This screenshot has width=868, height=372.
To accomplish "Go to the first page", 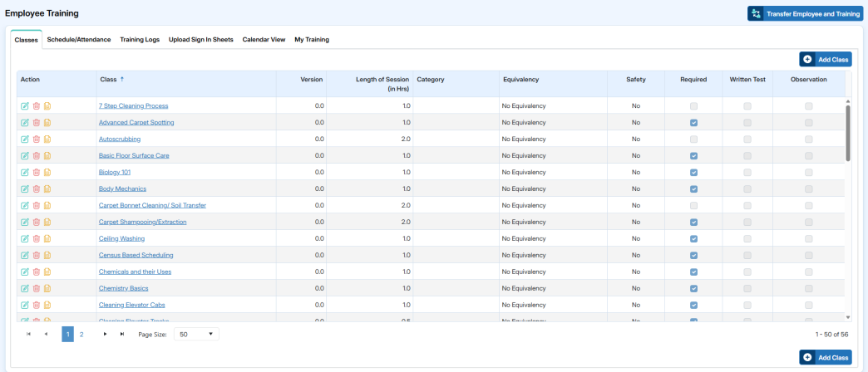I will point(29,334).
